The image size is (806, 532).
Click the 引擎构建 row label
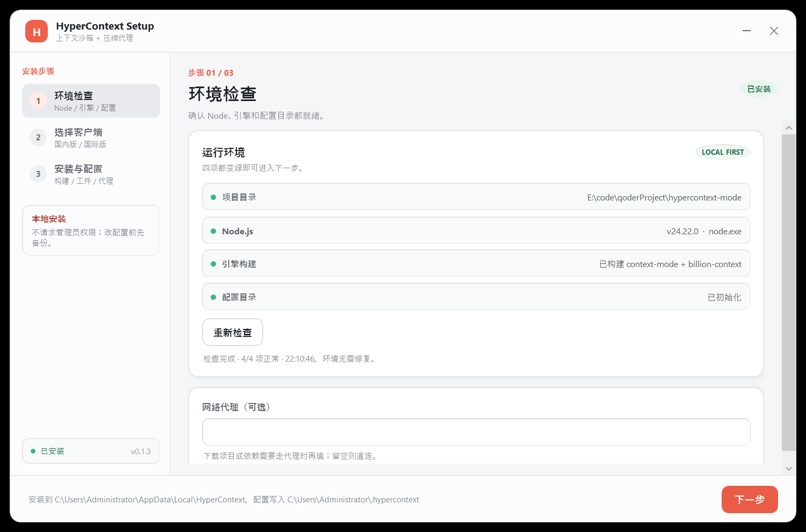click(239, 264)
